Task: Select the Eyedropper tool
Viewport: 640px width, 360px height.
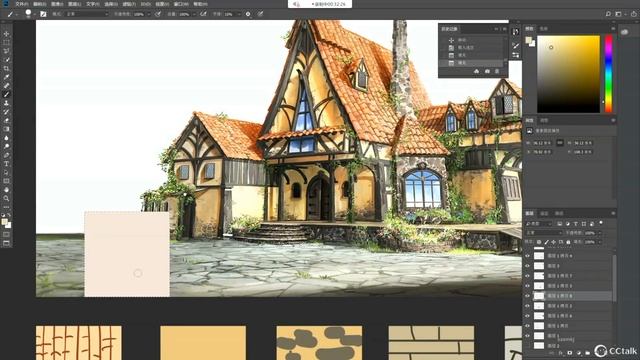Action: [x=6, y=77]
